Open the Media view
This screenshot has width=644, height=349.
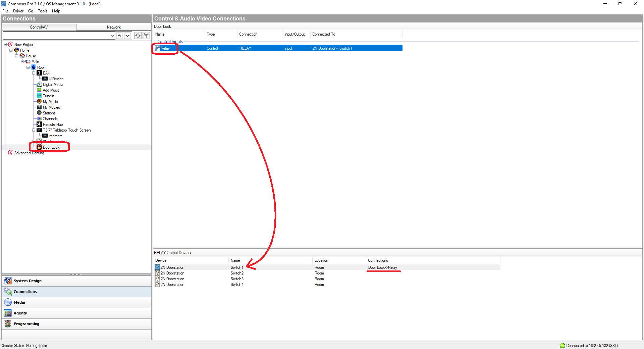point(19,302)
